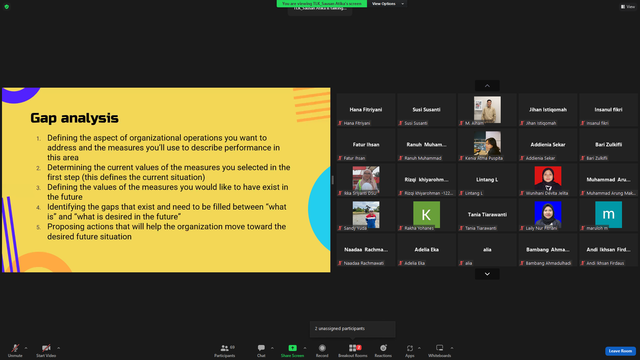Click the muted mic icon on alia
This screenshot has height=360, width=640.
click(461, 263)
